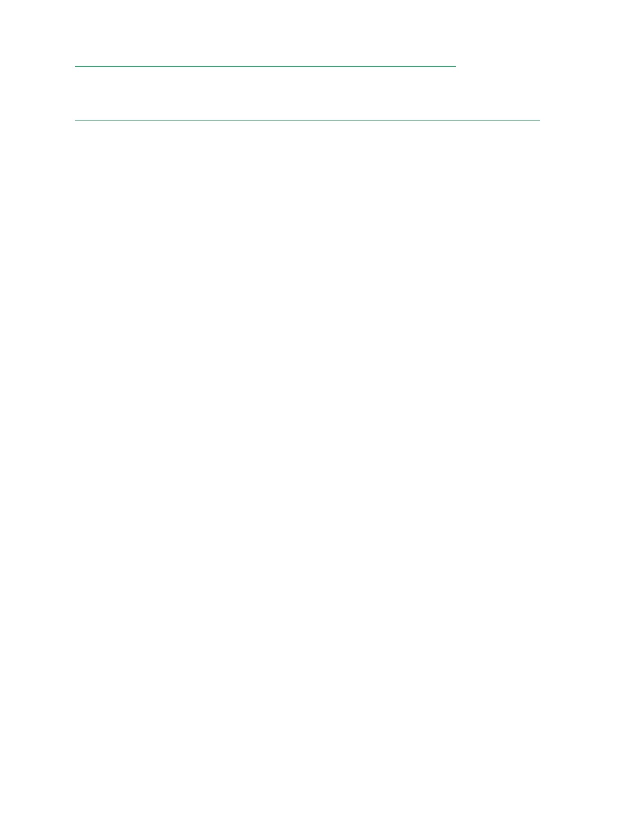This screenshot has width=630, height=840.
Task: Click the blank area between the green lines
Action: [307, 93]
